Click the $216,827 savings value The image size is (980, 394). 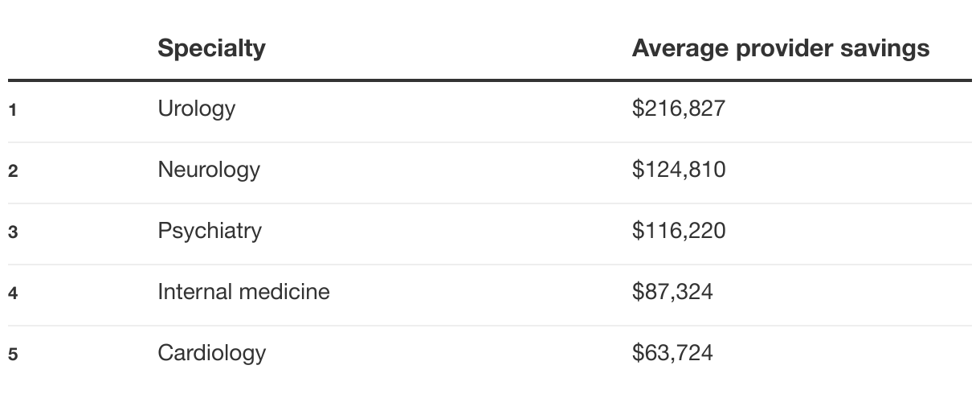[678, 108]
